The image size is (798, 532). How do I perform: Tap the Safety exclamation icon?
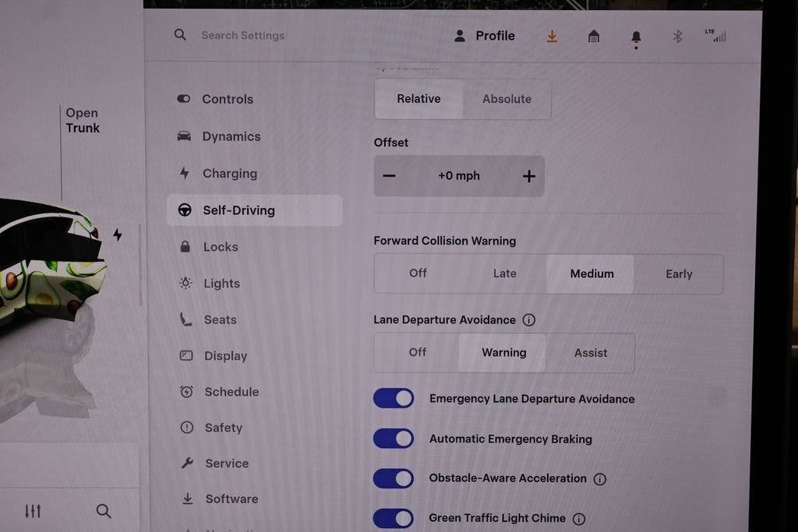[187, 427]
